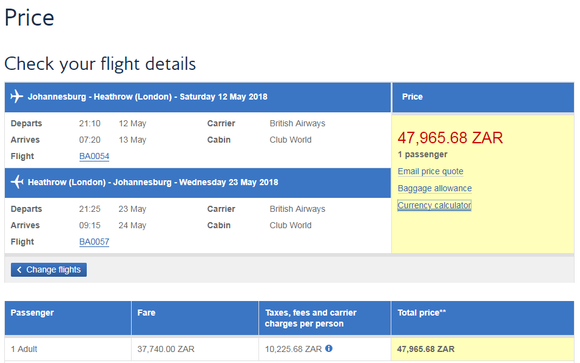
Task: Click the return flight airplane icon
Action: click(x=17, y=182)
